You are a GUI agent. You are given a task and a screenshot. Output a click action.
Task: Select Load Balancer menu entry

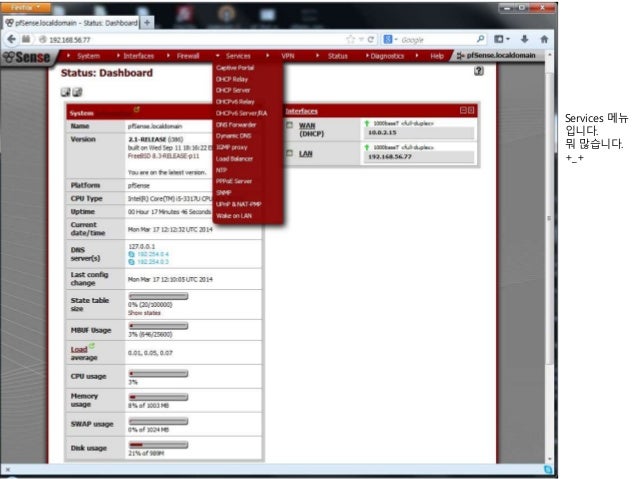tap(234, 159)
